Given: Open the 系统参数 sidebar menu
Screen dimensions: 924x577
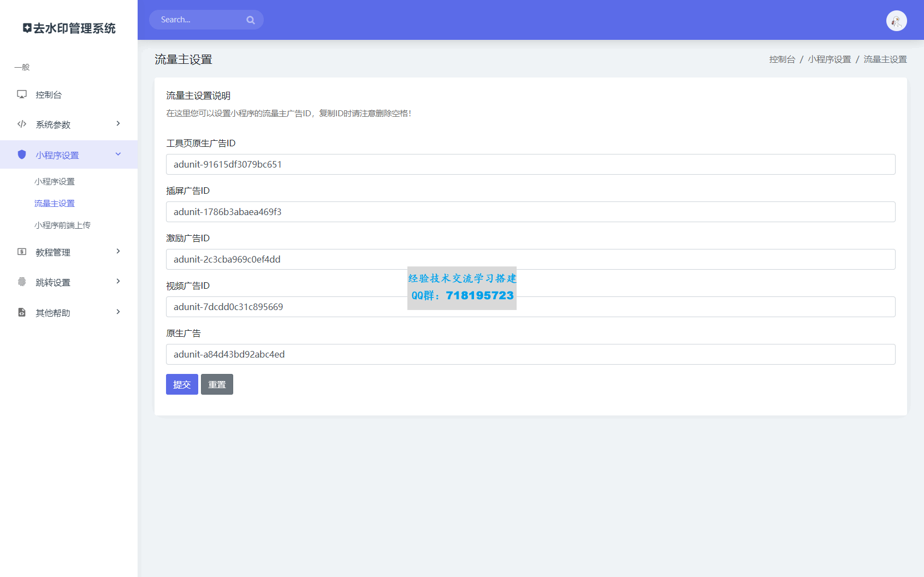Looking at the screenshot, I should click(69, 124).
